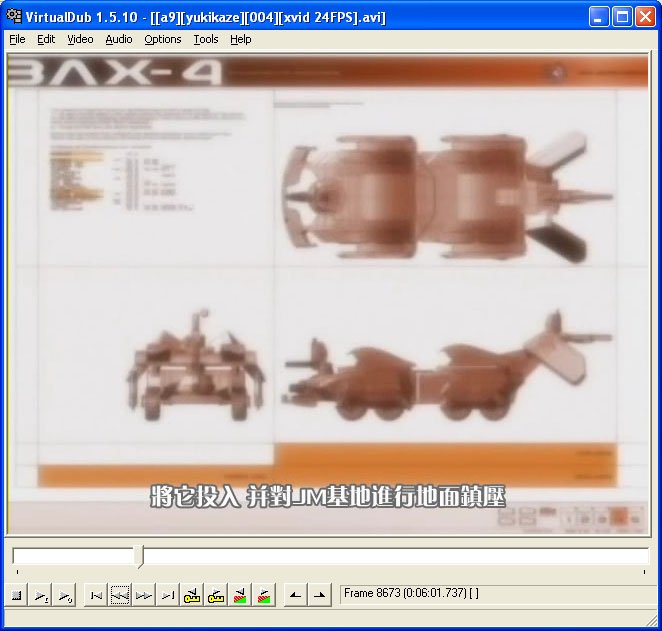
Task: Open the File menu
Action: tap(17, 39)
